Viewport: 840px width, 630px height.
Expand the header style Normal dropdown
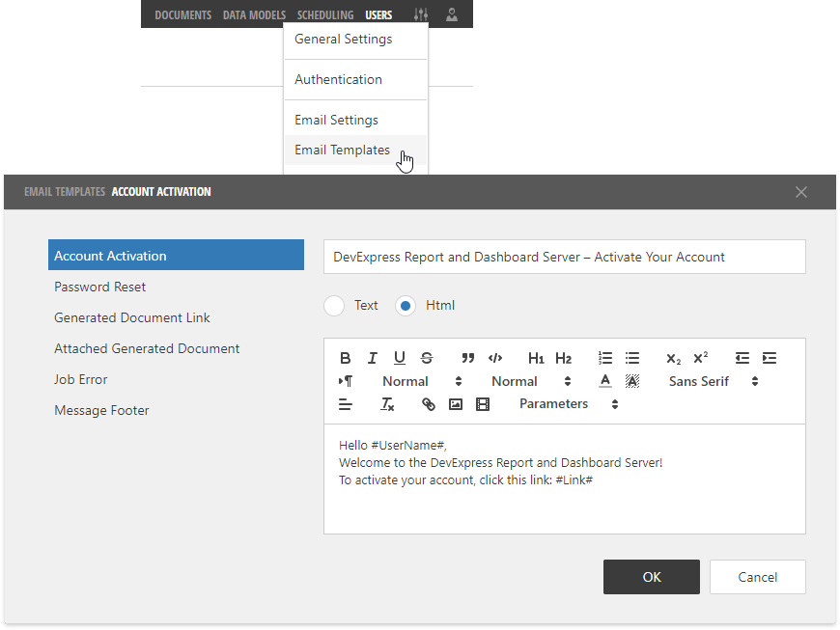click(531, 381)
